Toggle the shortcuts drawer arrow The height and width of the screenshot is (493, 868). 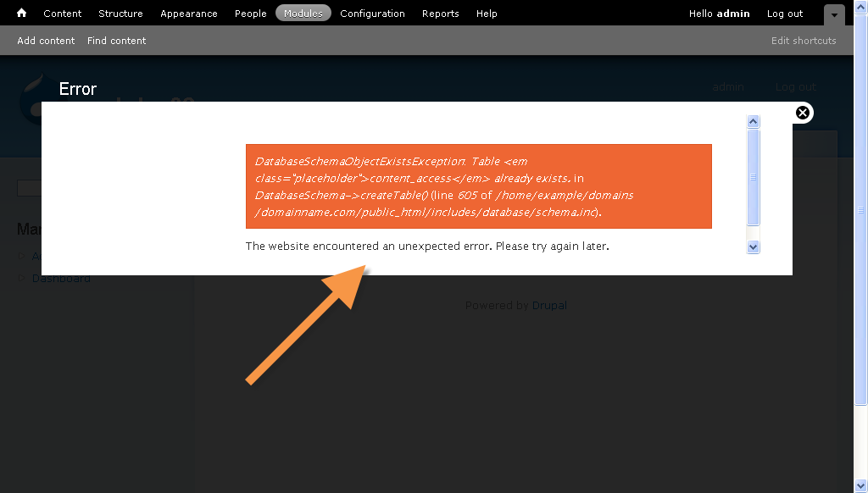pos(834,15)
